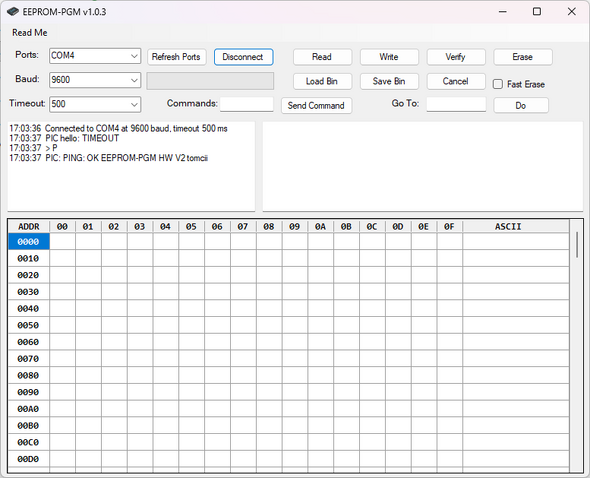Focus the Go To address field
The image size is (590, 478).
click(x=456, y=104)
